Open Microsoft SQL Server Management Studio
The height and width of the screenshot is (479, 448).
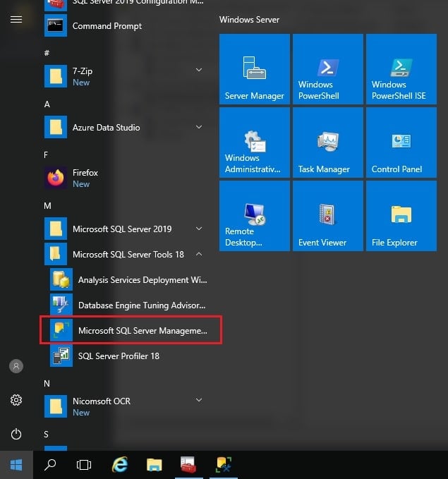point(131,330)
